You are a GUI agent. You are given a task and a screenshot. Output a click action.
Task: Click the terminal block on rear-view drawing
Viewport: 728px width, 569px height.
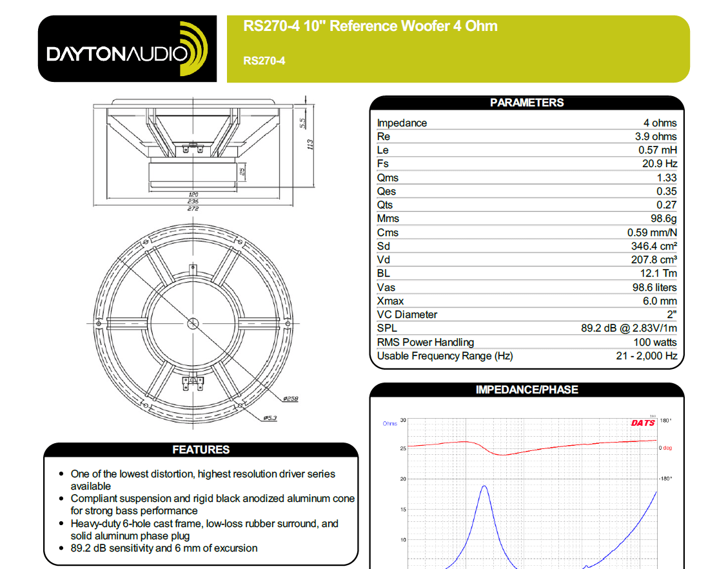193,383
